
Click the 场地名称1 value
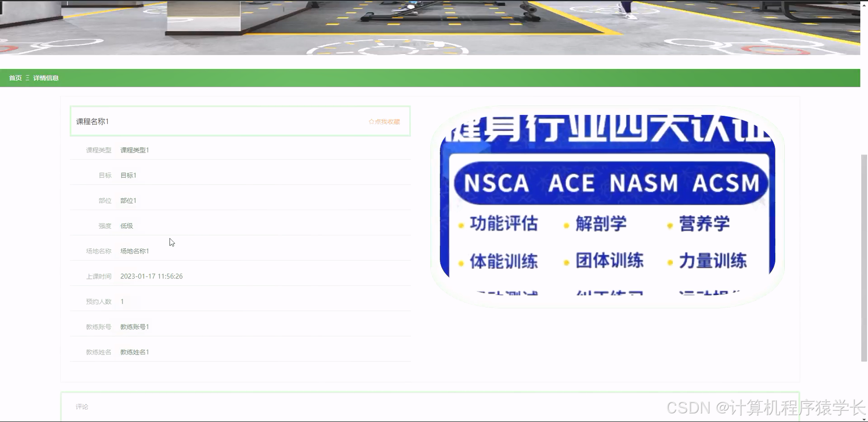click(135, 251)
